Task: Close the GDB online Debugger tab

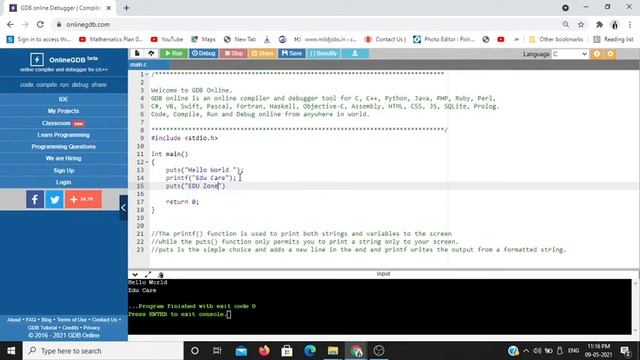Action: click(109, 8)
